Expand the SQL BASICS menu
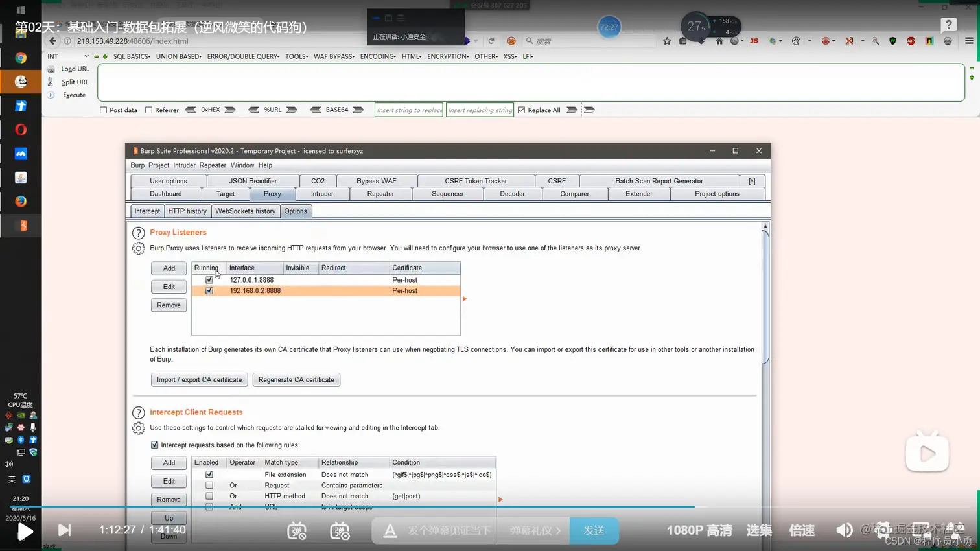 132,56
